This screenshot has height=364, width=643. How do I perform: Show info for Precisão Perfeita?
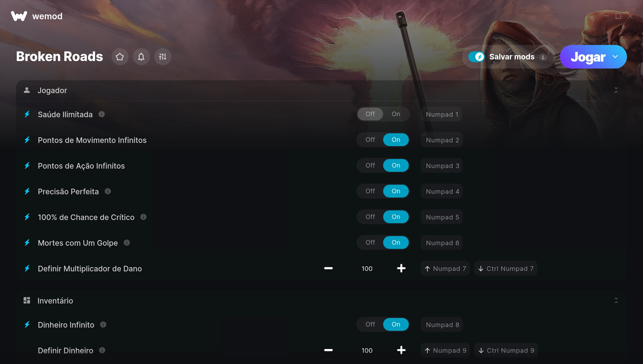tap(108, 191)
